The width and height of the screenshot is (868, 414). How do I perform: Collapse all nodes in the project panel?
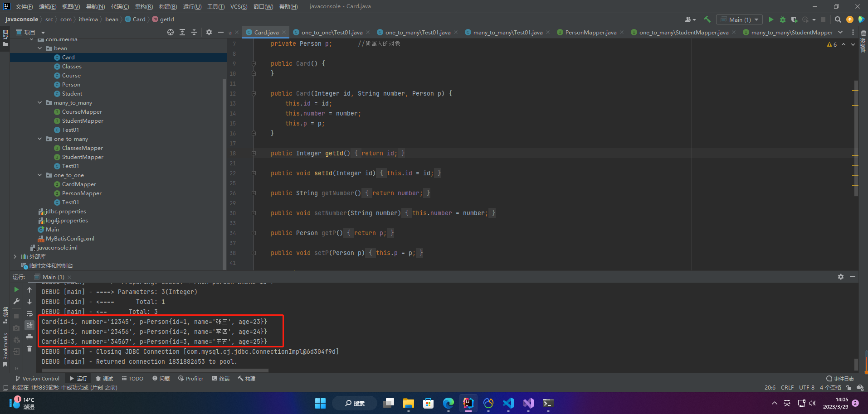tap(194, 32)
